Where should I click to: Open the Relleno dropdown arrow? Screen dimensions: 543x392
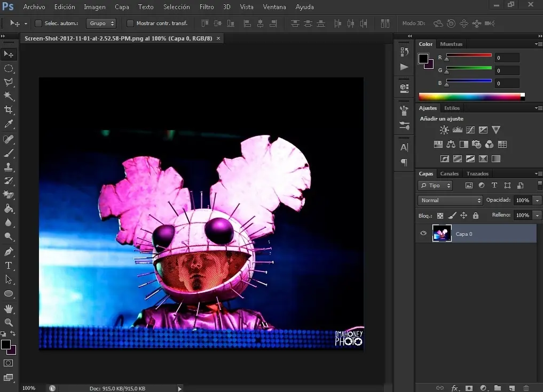click(x=538, y=215)
